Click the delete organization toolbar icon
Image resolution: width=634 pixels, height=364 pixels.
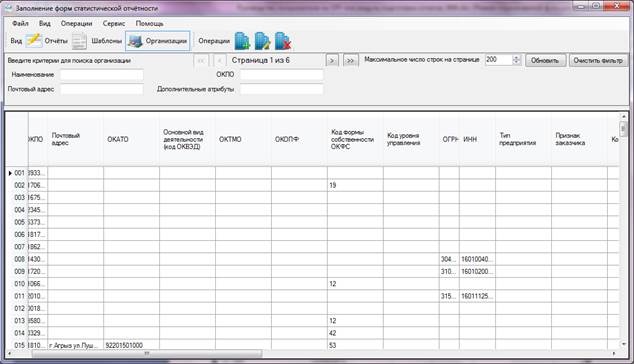click(x=283, y=41)
